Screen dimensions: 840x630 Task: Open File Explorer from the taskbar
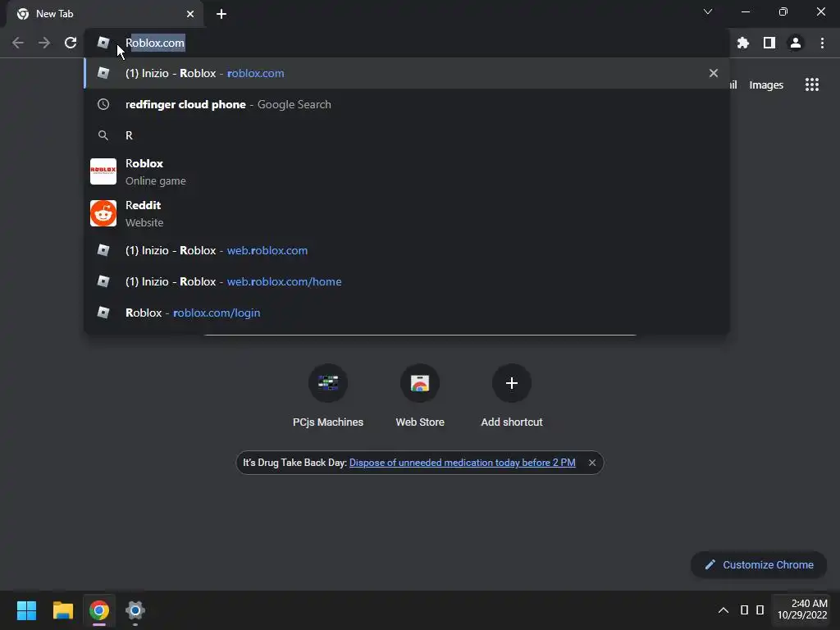pyautogui.click(x=62, y=610)
